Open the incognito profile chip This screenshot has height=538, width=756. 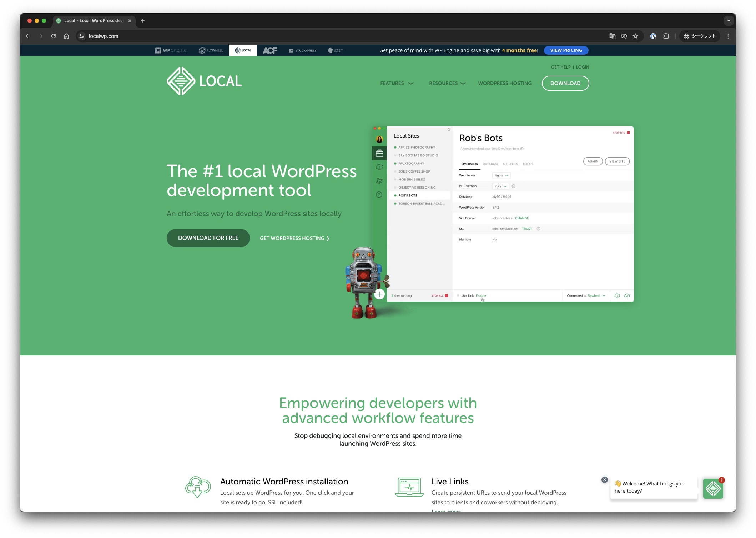click(x=700, y=36)
